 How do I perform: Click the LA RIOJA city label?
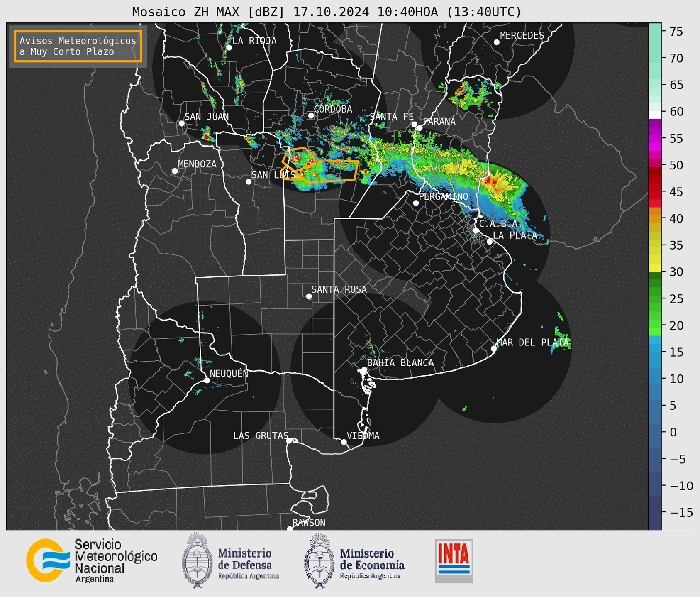click(x=254, y=41)
